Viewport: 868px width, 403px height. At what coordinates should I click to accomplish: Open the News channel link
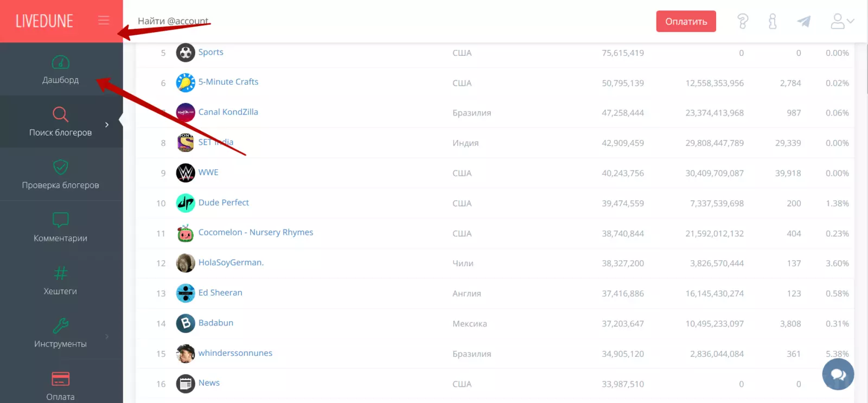(x=209, y=383)
